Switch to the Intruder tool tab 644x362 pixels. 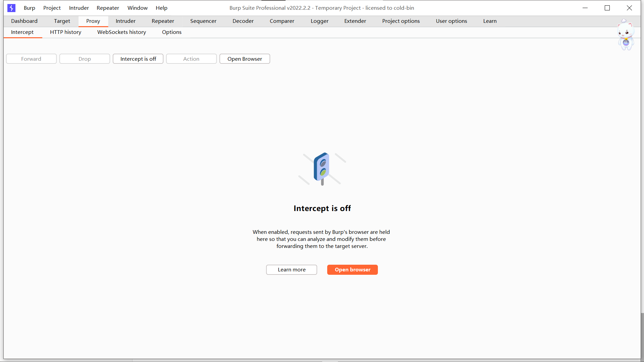pyautogui.click(x=126, y=21)
